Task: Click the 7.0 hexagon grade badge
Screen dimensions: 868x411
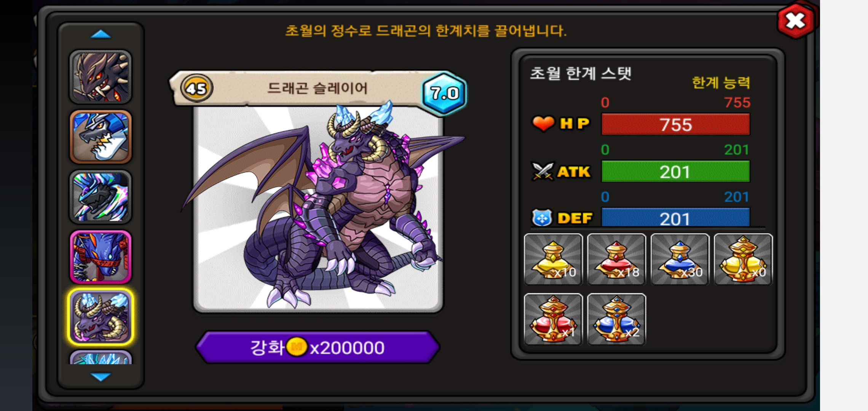Action: coord(444,93)
